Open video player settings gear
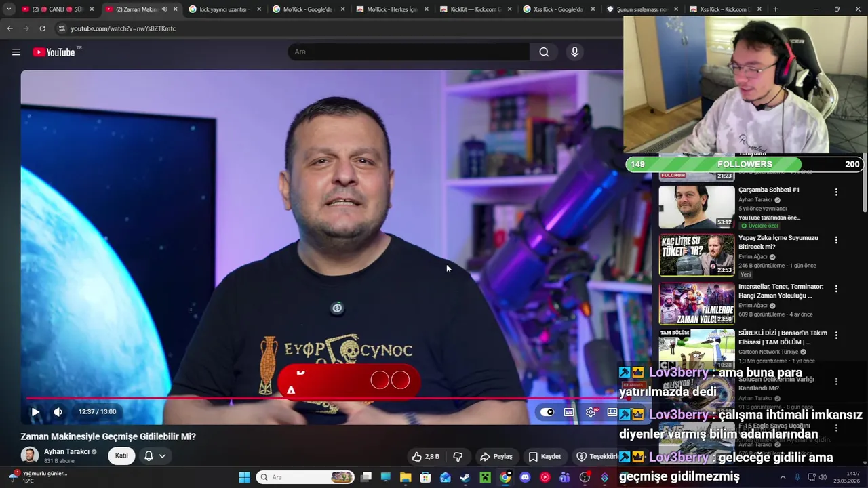 tap(591, 412)
